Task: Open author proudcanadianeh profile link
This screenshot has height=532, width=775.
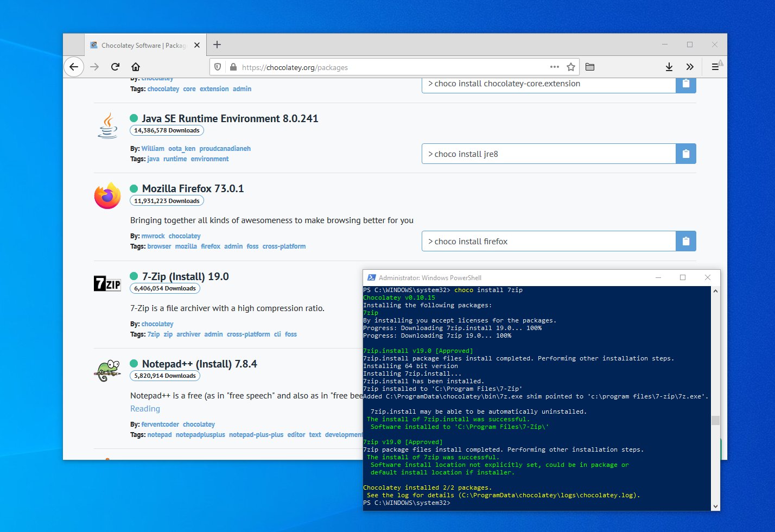Action: [225, 148]
